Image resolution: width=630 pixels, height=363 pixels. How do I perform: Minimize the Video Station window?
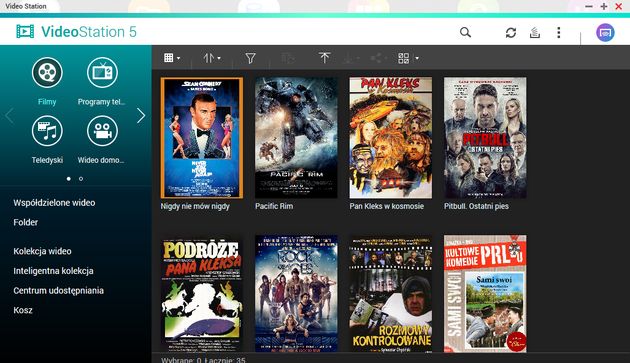[589, 6]
